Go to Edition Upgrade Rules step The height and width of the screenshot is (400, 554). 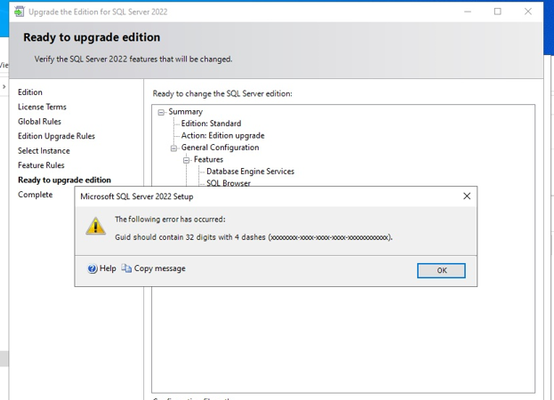coord(57,136)
